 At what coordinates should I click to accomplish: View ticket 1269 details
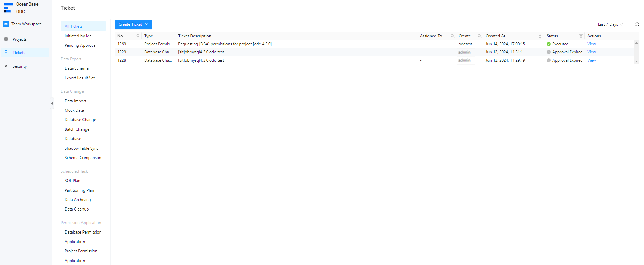[591, 44]
